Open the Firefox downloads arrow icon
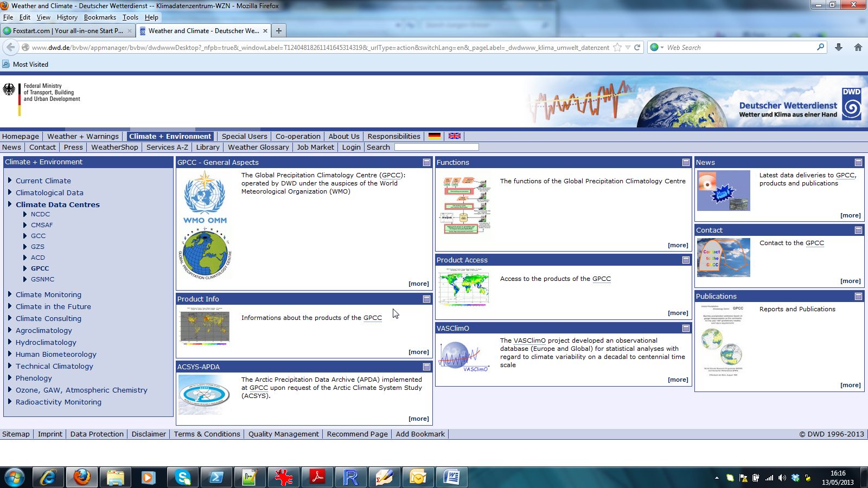 click(839, 47)
